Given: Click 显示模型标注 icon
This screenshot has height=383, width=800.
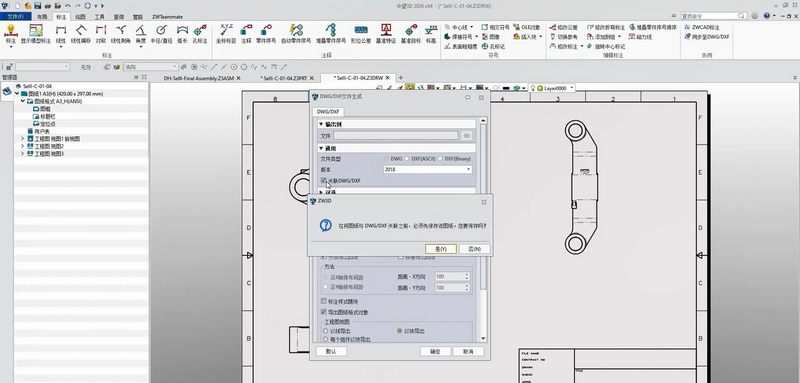Looking at the screenshot, I should pyautogui.click(x=36, y=34).
